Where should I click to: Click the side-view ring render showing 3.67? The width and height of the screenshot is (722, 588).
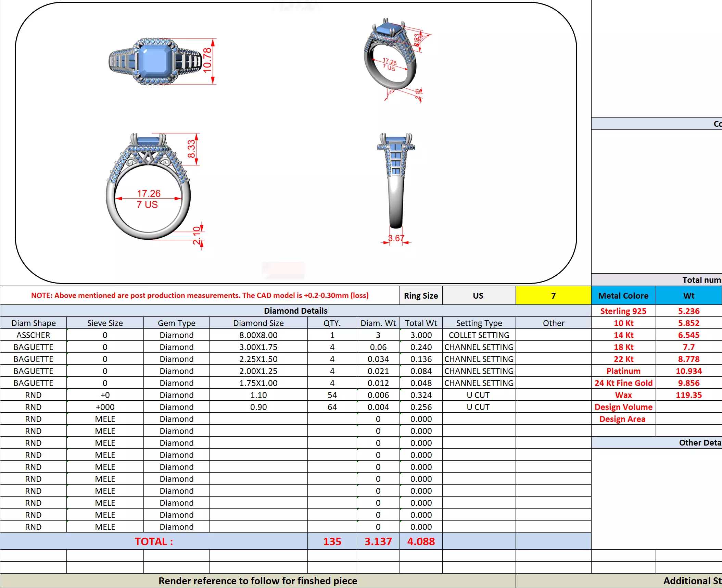[396, 182]
